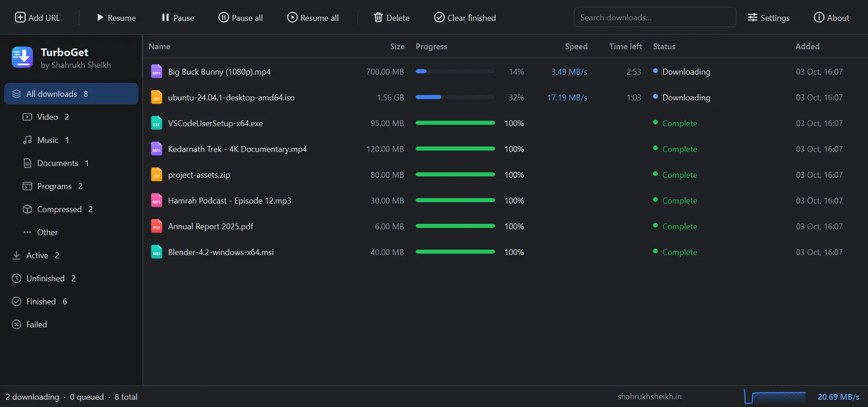Show Failed downloads
This screenshot has height=407, width=868.
click(71, 324)
